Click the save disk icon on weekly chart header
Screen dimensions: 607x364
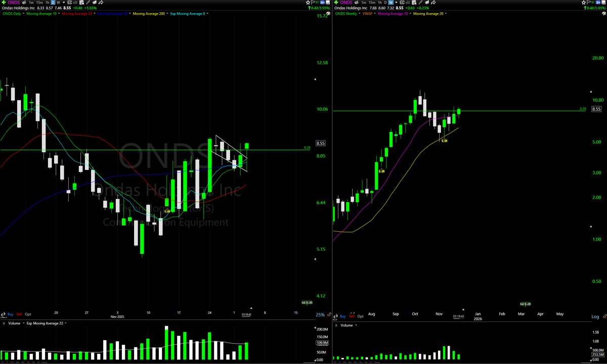pos(603,3)
